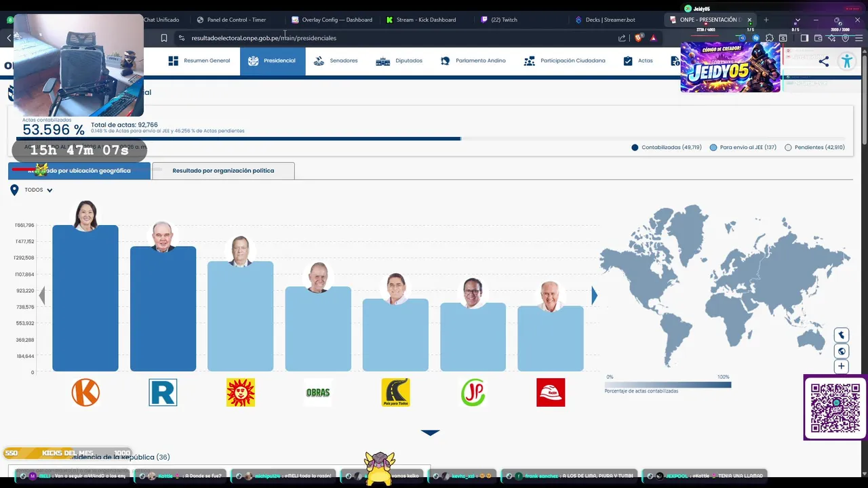Click the red hat party logo
The image size is (868, 488).
point(551,392)
